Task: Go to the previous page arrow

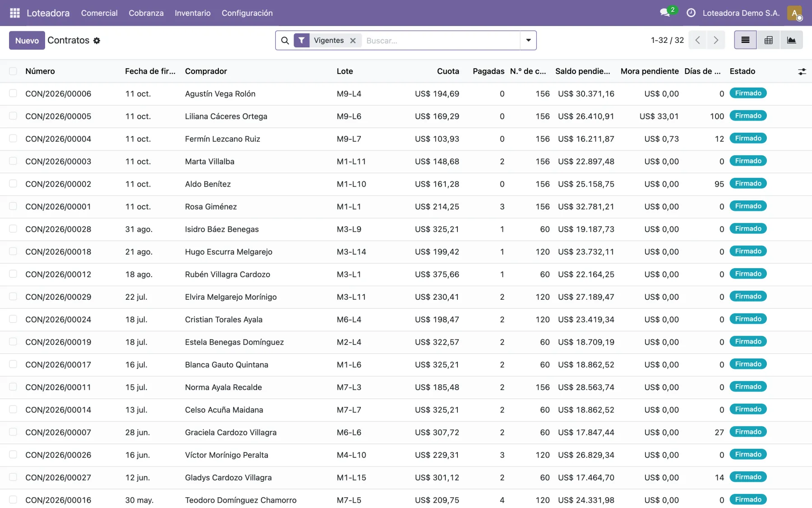Action: tap(697, 40)
